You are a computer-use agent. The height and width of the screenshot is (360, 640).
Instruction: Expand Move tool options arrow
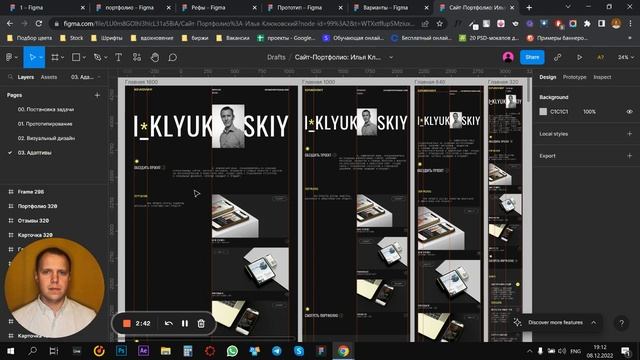coord(41,58)
